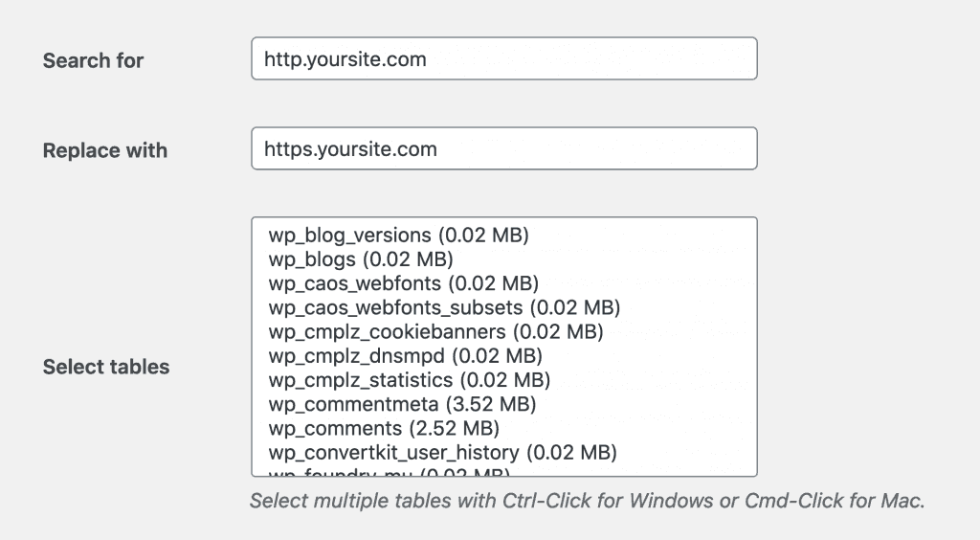Click the Search for label
Viewport: 980px width, 540px height.
click(93, 60)
